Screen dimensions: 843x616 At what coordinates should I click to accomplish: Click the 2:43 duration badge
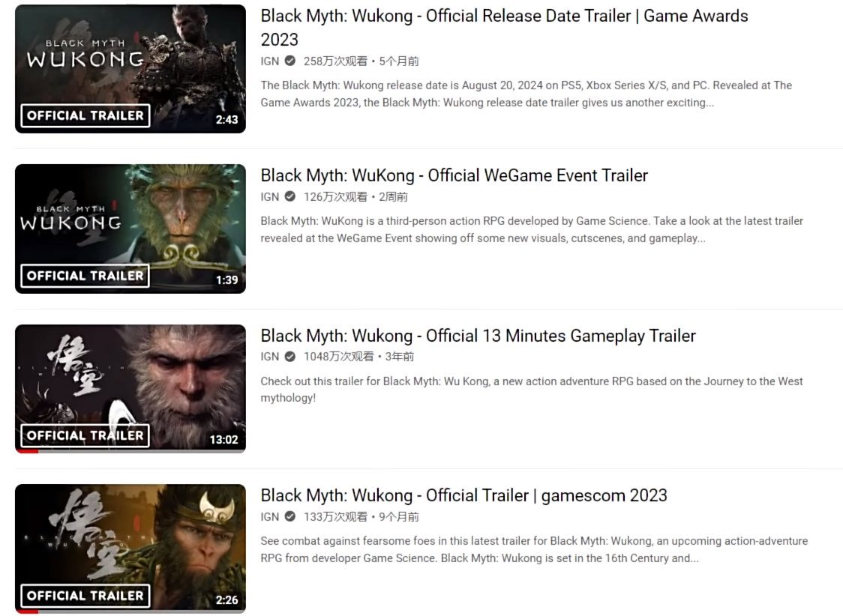227,120
